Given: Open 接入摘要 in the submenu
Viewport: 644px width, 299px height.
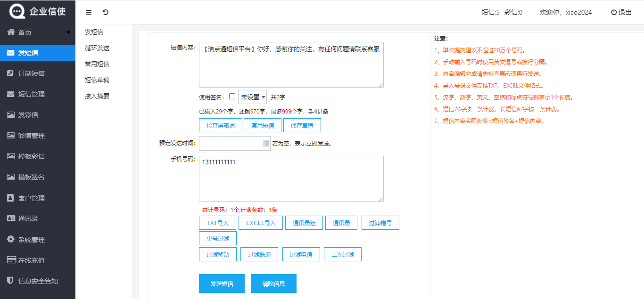Looking at the screenshot, I should tap(97, 96).
